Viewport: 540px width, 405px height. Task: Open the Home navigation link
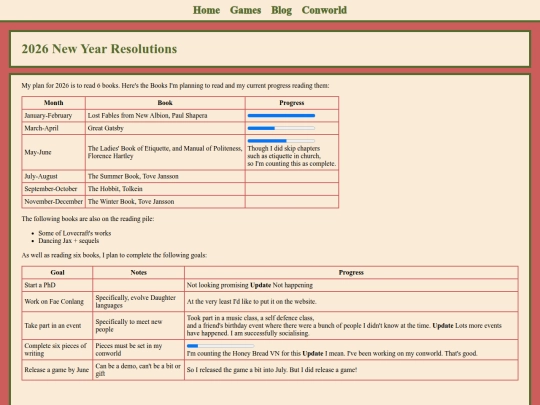click(x=206, y=10)
